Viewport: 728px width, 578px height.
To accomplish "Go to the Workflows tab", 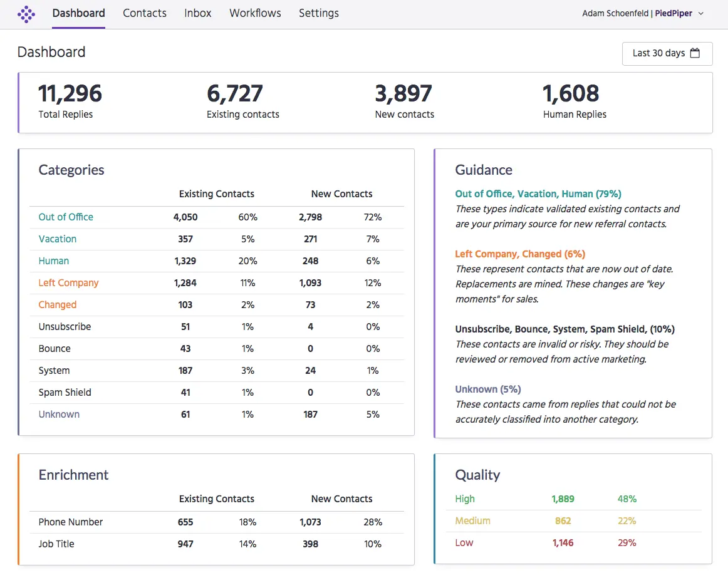I will 255,13.
